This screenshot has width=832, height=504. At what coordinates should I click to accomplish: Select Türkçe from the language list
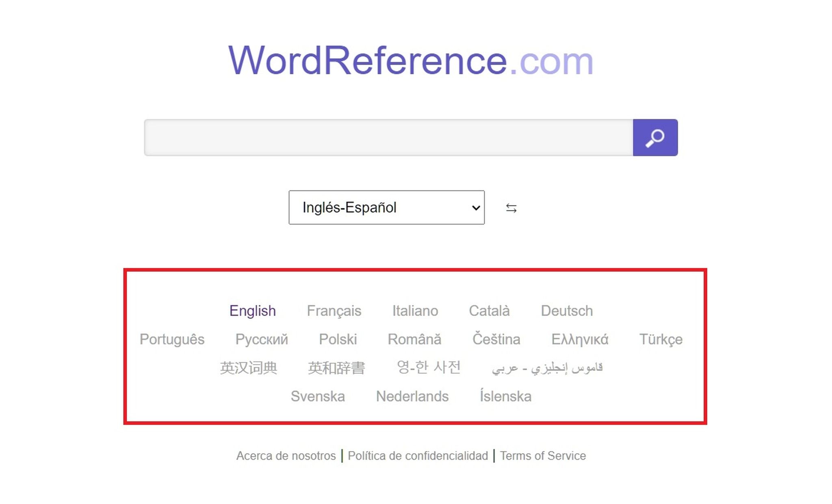tap(661, 339)
